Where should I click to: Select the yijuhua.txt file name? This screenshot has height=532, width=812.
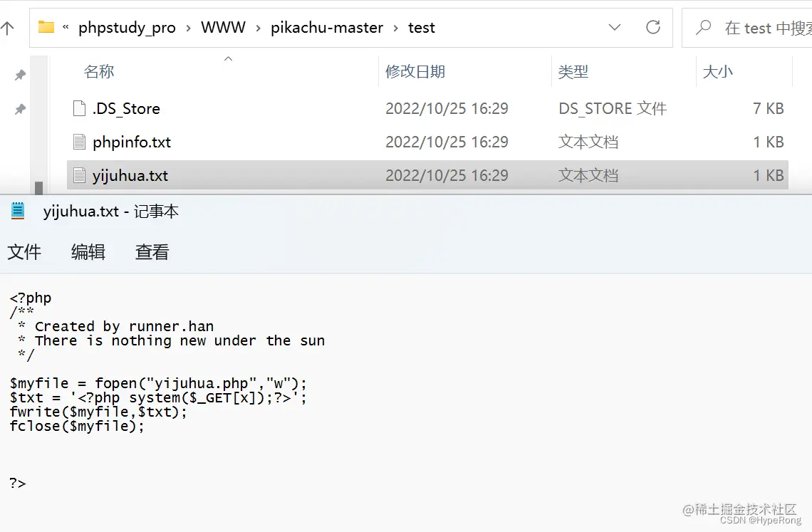[130, 176]
